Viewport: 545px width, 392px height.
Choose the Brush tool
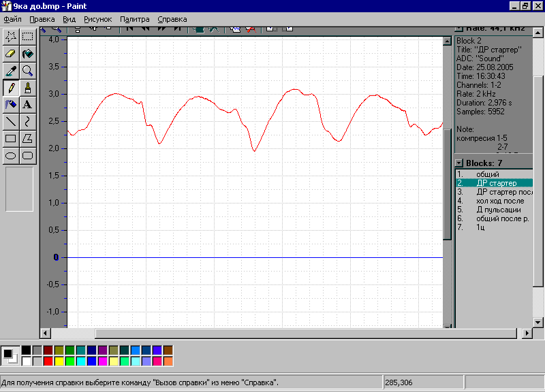tap(28, 88)
